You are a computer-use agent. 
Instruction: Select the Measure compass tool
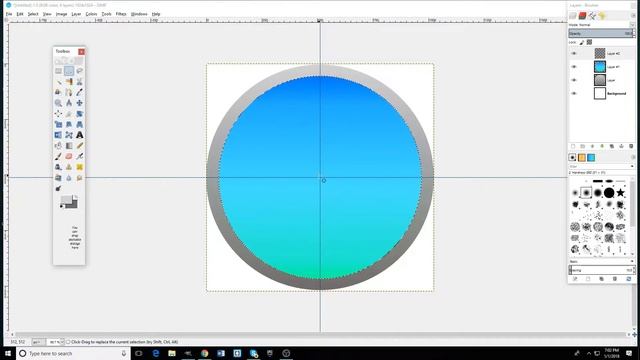69,103
